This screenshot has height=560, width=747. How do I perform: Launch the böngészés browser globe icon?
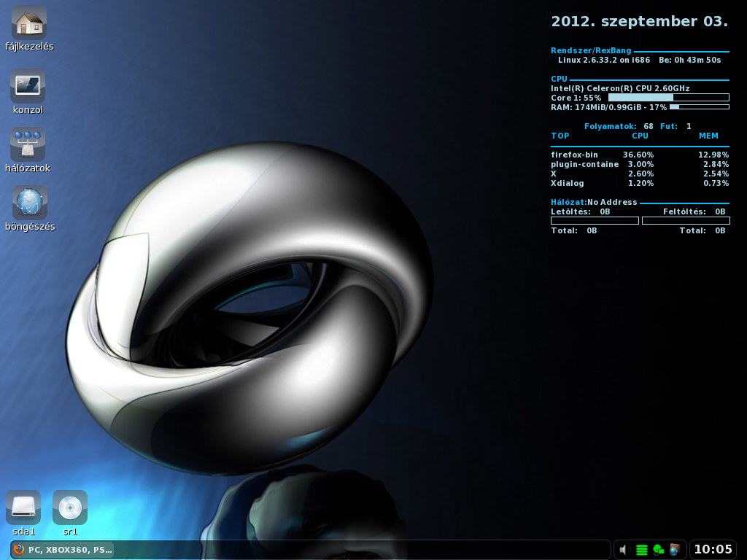pyautogui.click(x=30, y=203)
